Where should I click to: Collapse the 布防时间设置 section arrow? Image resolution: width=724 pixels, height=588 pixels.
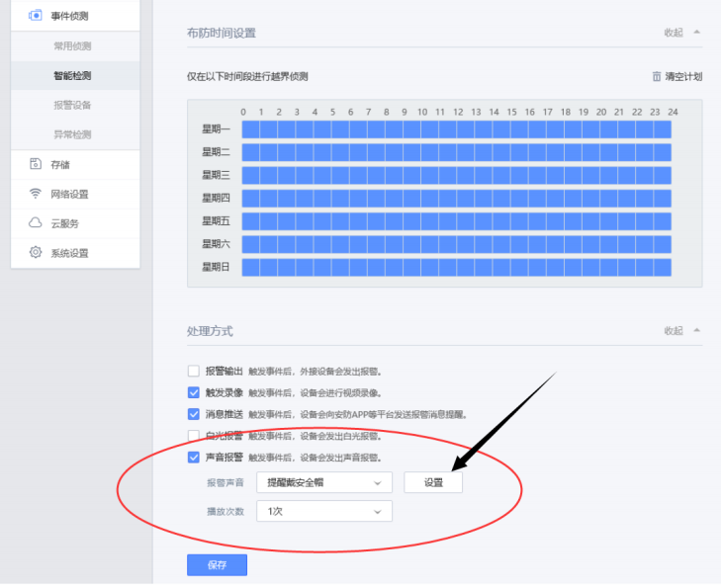tap(699, 33)
